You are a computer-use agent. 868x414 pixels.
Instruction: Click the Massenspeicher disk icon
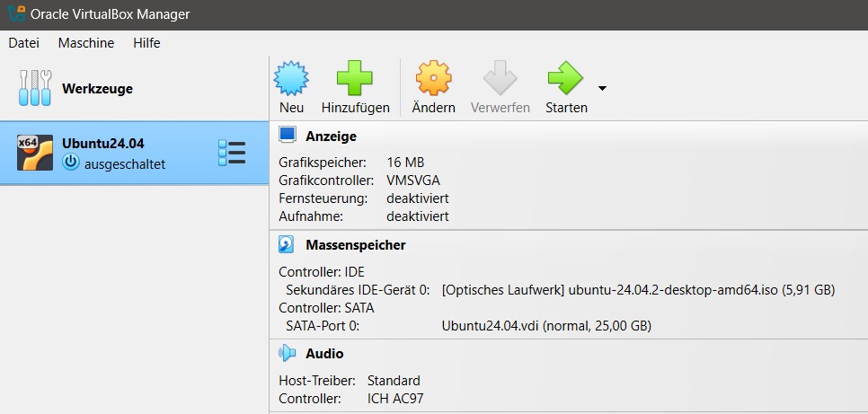[x=287, y=244]
